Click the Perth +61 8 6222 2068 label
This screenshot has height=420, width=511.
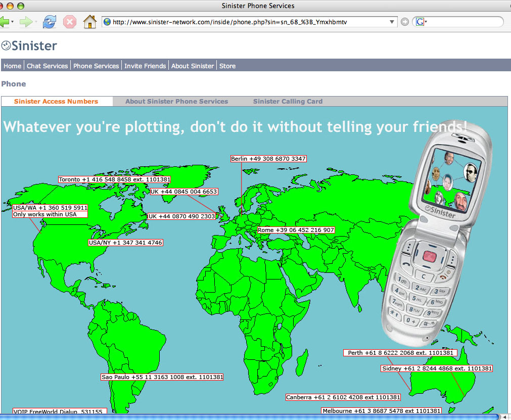coord(400,353)
